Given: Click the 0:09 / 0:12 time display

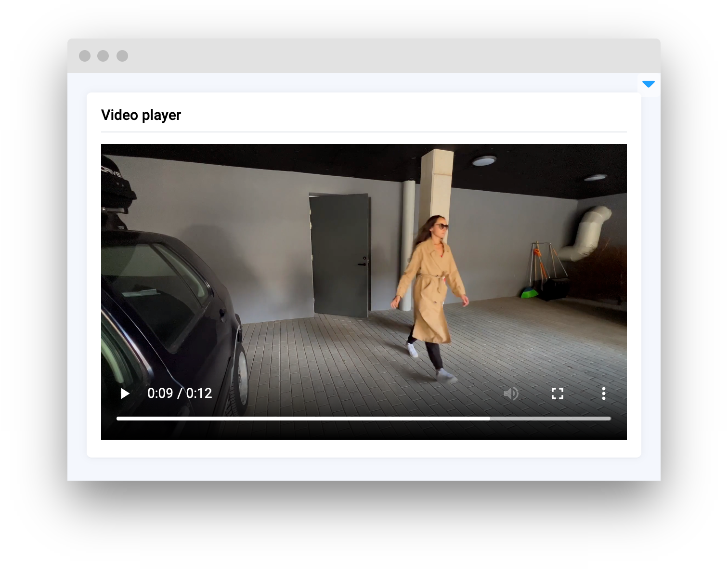Looking at the screenshot, I should tap(180, 393).
